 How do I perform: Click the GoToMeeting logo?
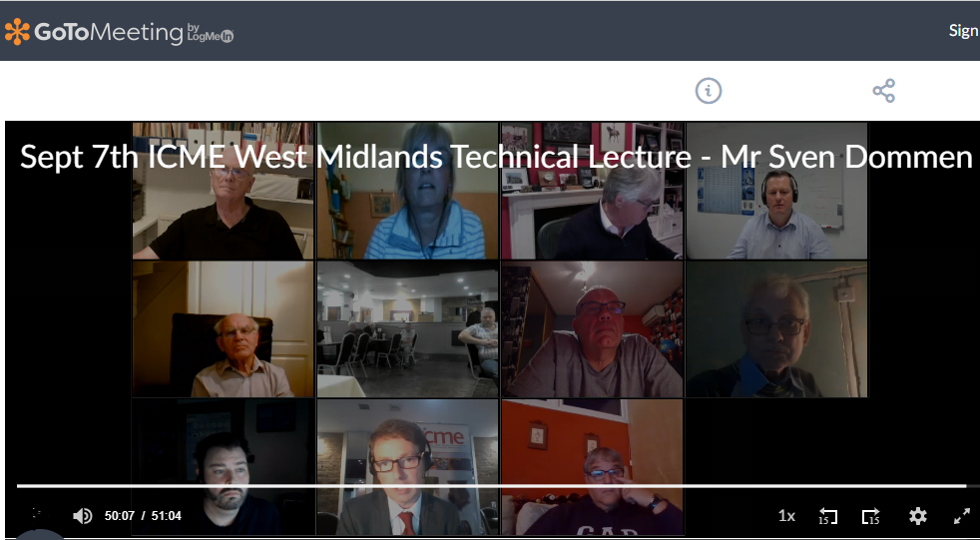(x=119, y=31)
